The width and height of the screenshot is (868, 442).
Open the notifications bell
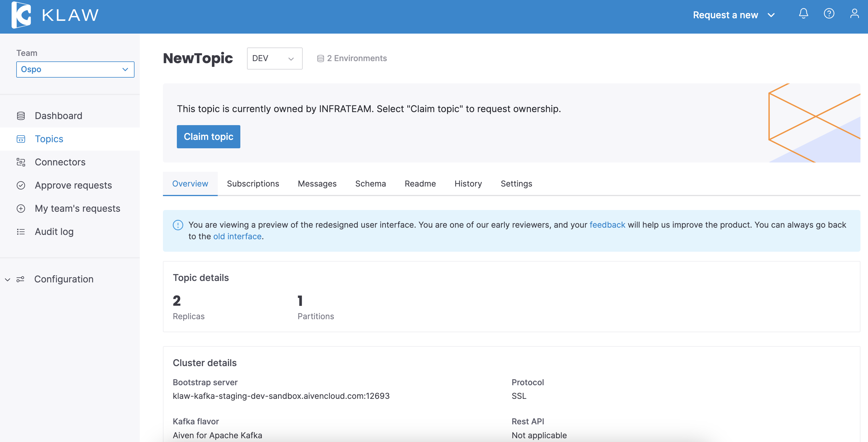coord(803,14)
